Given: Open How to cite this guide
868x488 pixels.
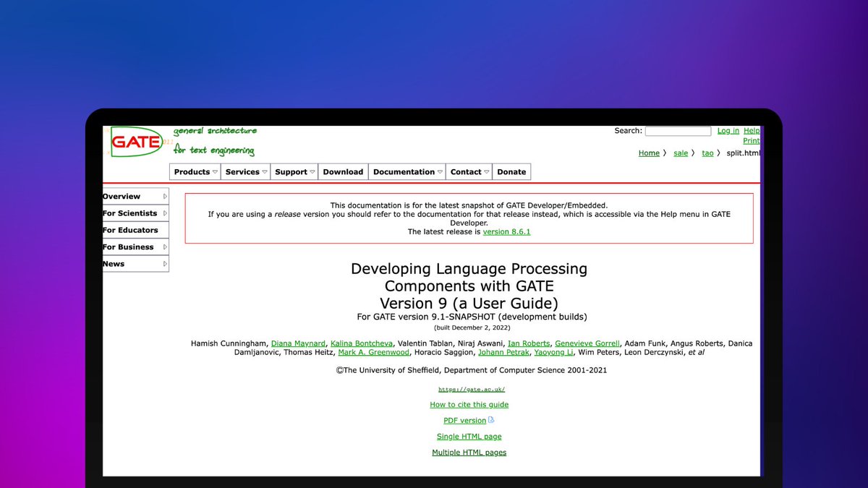Looking at the screenshot, I should pos(469,405).
